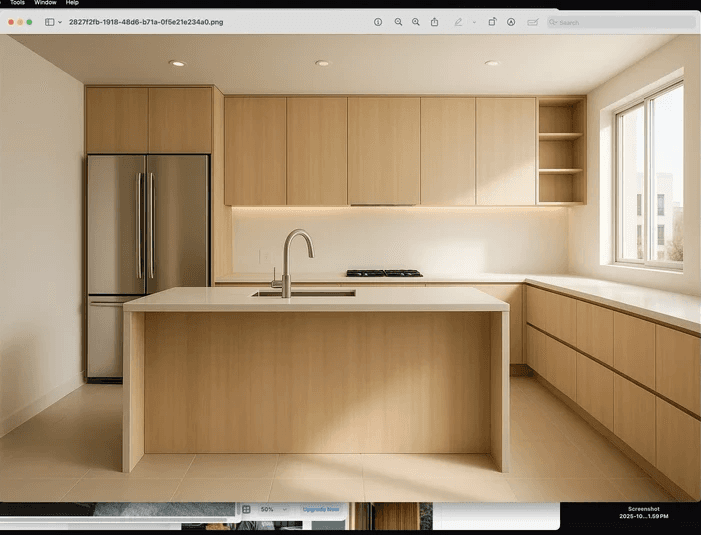Open the sidebar view button in Preview
701x535 pixels.
click(x=50, y=22)
